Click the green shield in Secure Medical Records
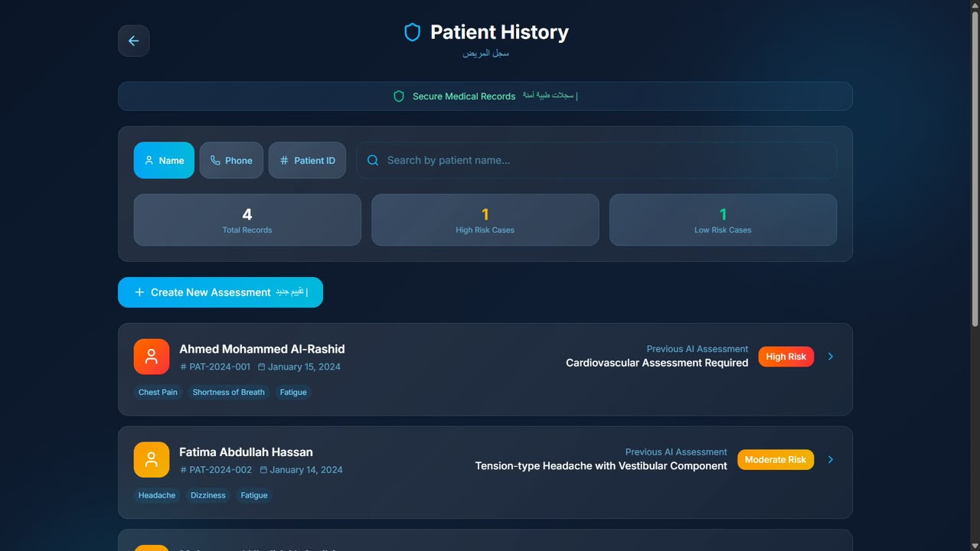Screen dimensions: 980x551 pyautogui.click(x=399, y=96)
